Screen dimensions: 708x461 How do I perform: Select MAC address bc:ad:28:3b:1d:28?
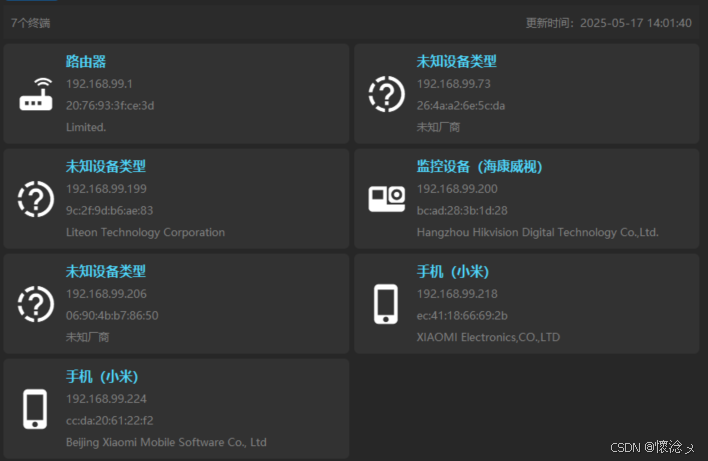462,210
